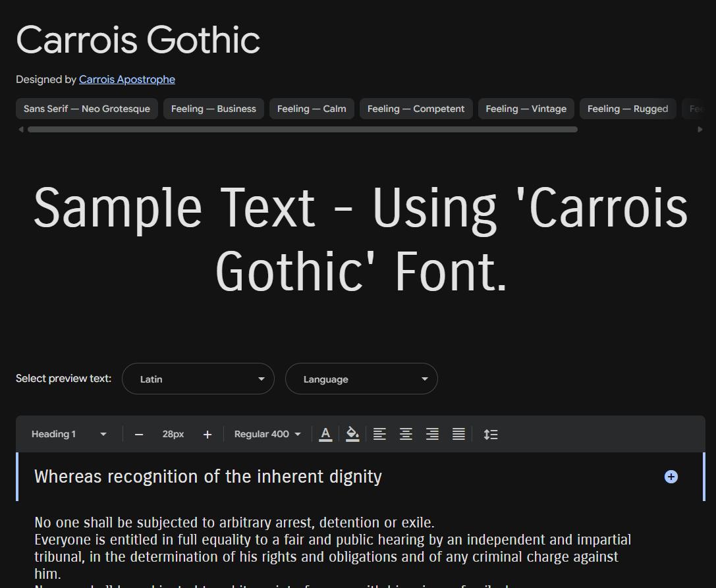716x588 pixels.
Task: Open the Heading 1 style dropdown
Action: tap(69, 434)
